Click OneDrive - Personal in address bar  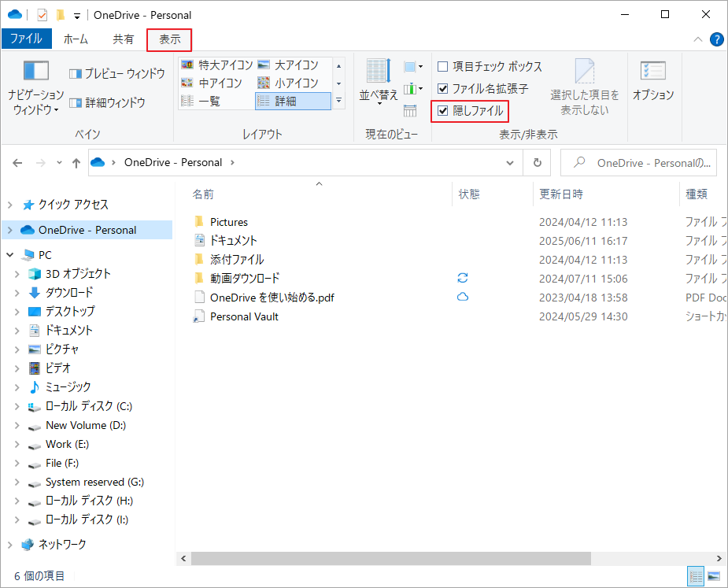[x=172, y=163]
